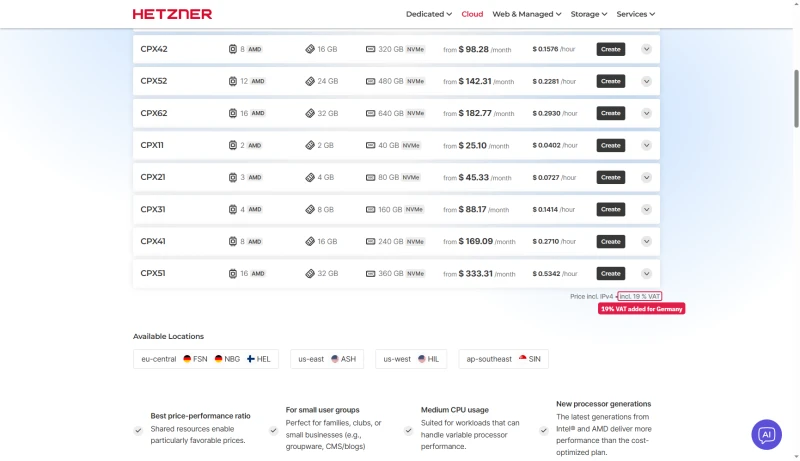Click the Available Locations heading
This screenshot has width=800, height=461.
pos(168,337)
